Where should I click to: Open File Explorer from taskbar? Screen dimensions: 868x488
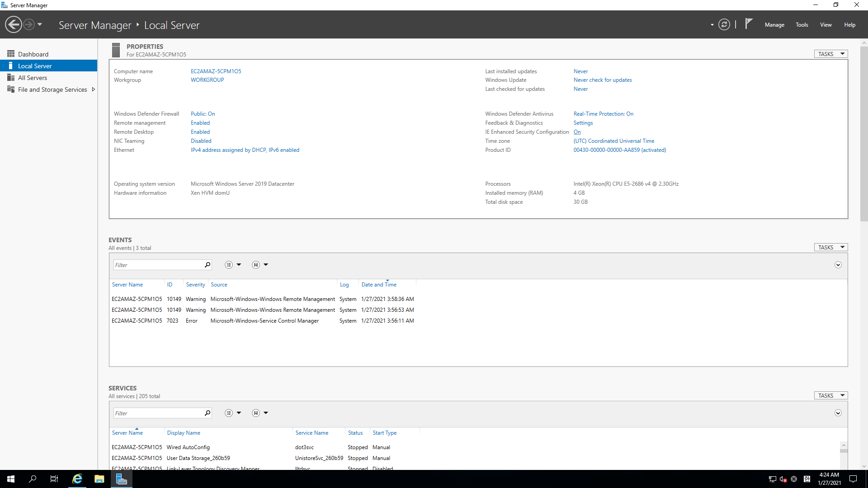99,479
